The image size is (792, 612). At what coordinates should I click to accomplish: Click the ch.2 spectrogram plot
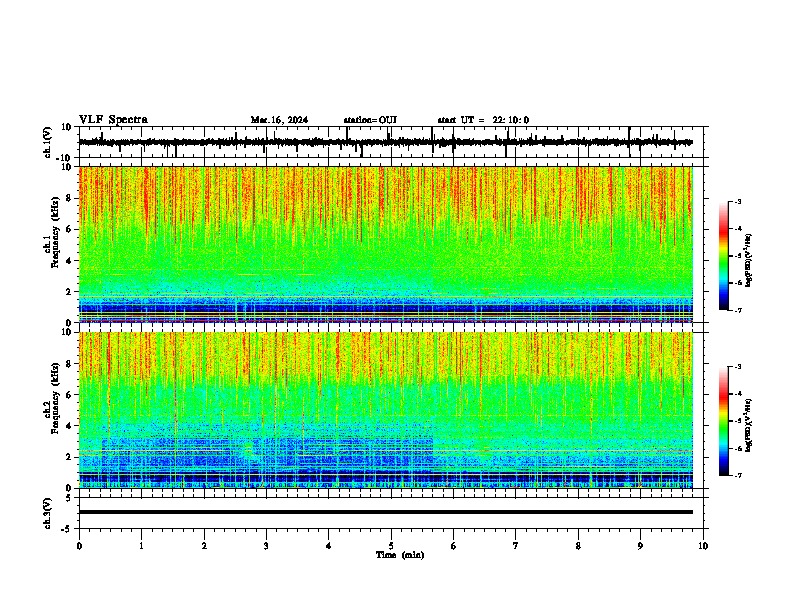point(385,410)
